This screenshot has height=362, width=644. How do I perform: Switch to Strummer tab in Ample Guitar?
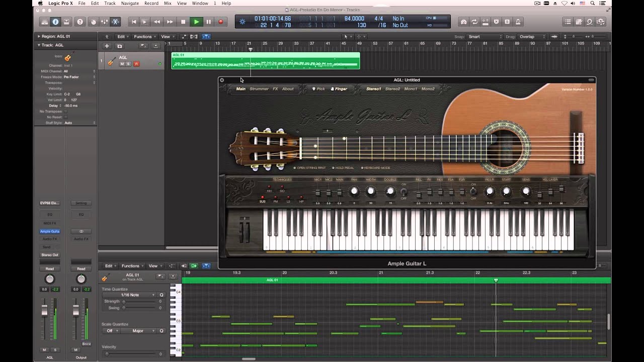259,89
